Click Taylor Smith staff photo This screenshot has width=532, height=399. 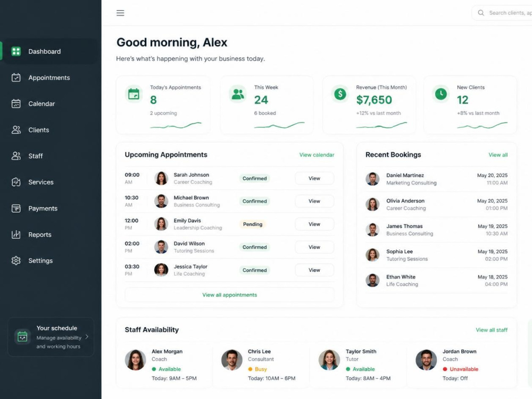[x=329, y=360]
